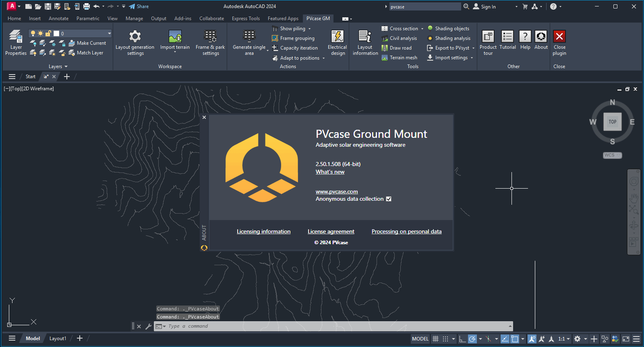Switch to the Layout1 tab

(x=58, y=339)
